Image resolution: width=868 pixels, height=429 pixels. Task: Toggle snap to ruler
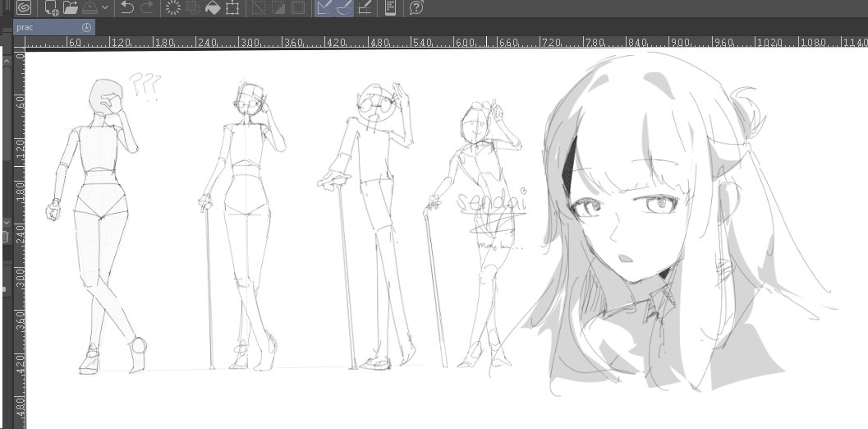[x=324, y=7]
